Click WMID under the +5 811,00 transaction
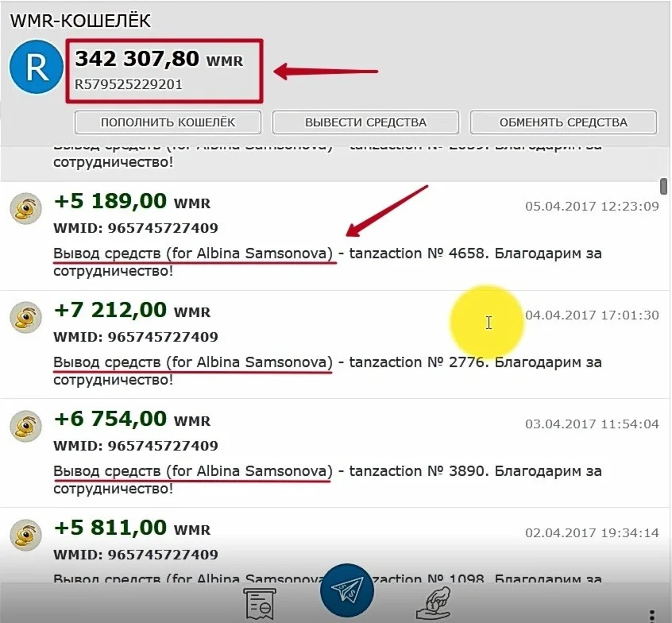 point(135,555)
